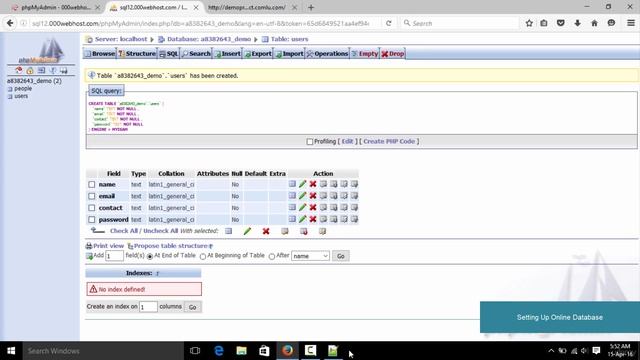Click the pencil edit icon for contact field
640x360 pixels.
tap(302, 207)
